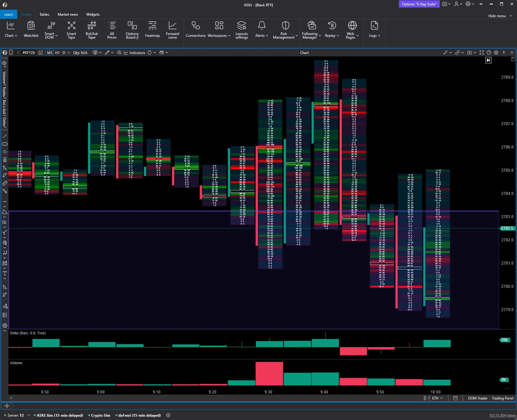Zoom in using chart magnifier icon
This screenshot has height=420, width=517.
click(x=119, y=52)
